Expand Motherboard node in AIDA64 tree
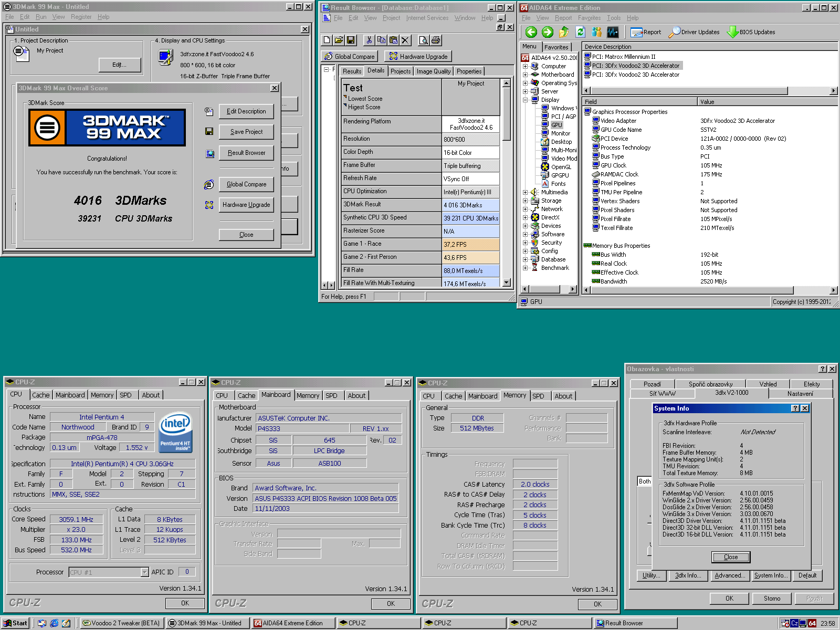 tap(525, 75)
